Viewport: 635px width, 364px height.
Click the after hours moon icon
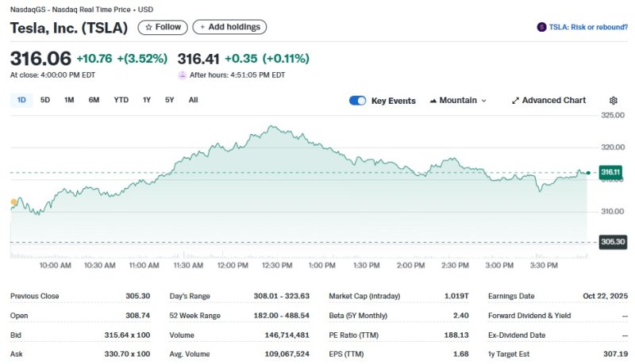click(183, 75)
